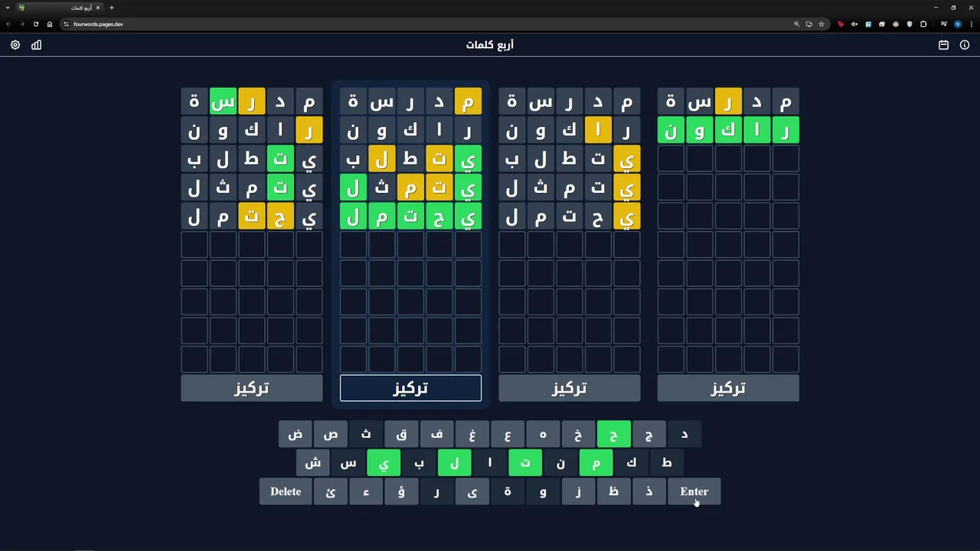
Task: Tap the ى key on keyboard
Action: tap(472, 491)
